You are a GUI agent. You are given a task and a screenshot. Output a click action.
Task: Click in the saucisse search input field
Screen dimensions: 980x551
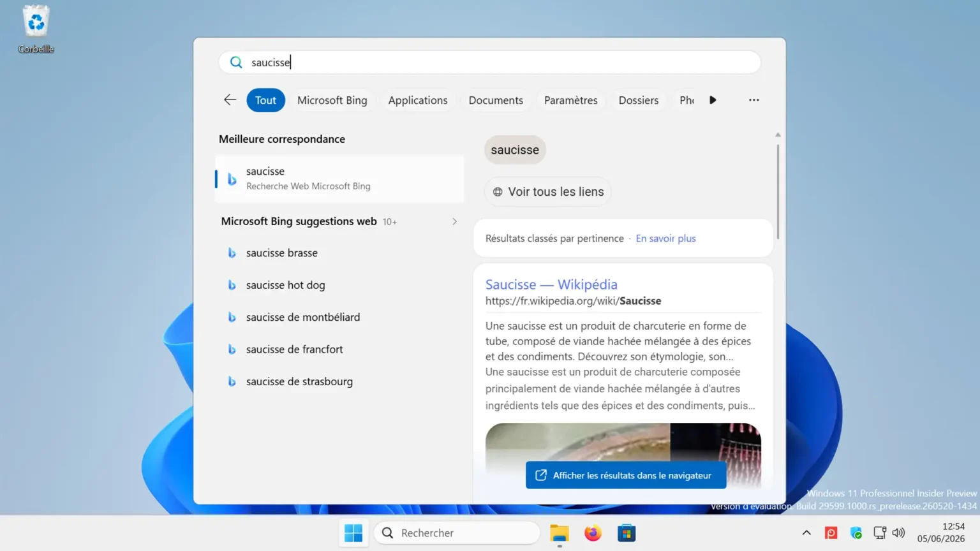point(489,62)
